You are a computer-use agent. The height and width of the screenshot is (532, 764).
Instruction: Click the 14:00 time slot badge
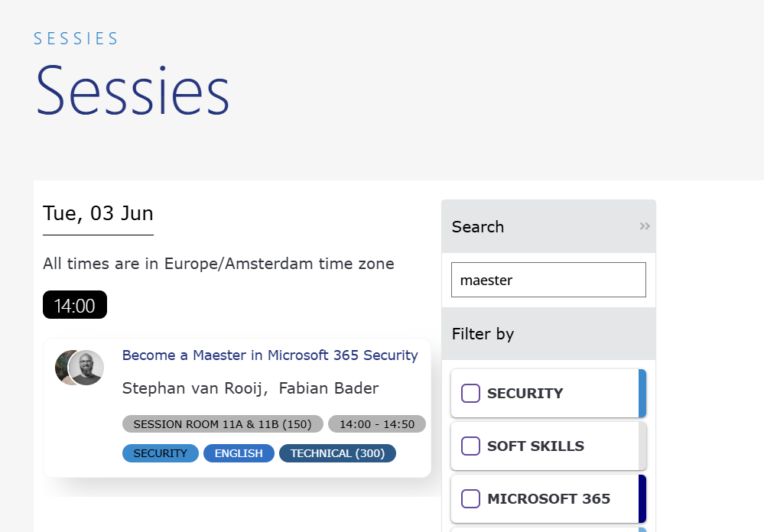[x=74, y=305]
